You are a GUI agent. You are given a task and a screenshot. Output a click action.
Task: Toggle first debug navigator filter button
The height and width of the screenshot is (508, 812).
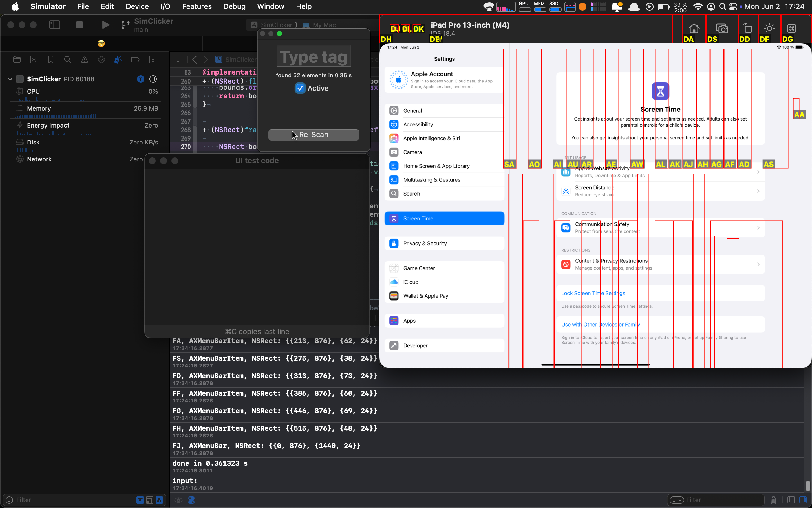tap(140, 500)
